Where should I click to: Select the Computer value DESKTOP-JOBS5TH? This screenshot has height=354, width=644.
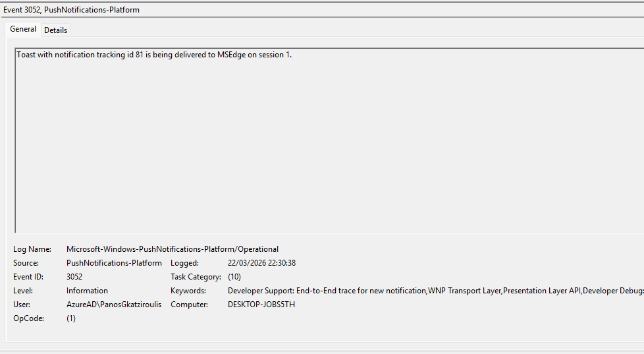(x=261, y=305)
